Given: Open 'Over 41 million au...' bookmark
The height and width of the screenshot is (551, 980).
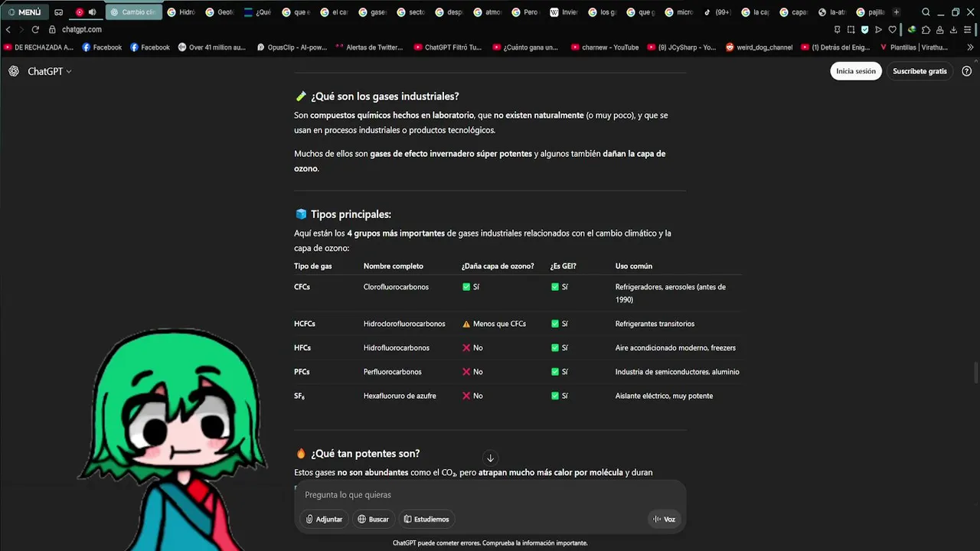Looking at the screenshot, I should click(x=212, y=47).
